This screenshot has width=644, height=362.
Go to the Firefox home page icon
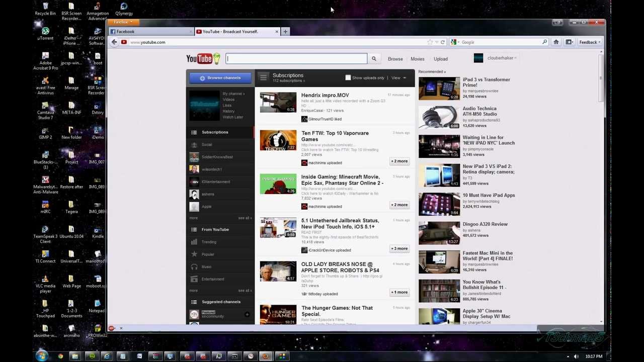[x=556, y=42]
